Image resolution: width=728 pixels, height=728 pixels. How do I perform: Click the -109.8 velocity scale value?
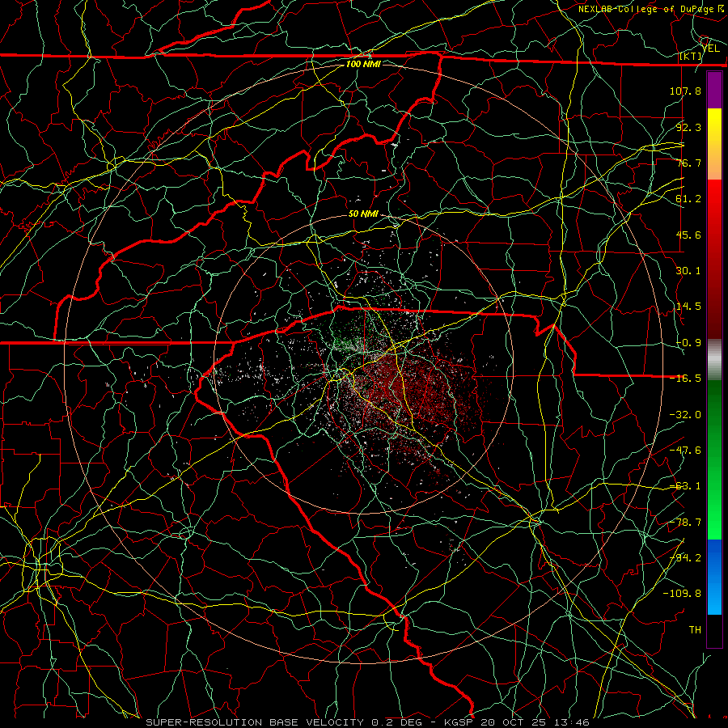pyautogui.click(x=682, y=594)
